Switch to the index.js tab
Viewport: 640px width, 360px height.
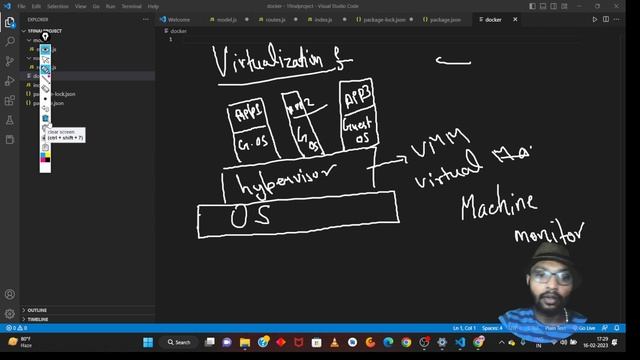323,20
